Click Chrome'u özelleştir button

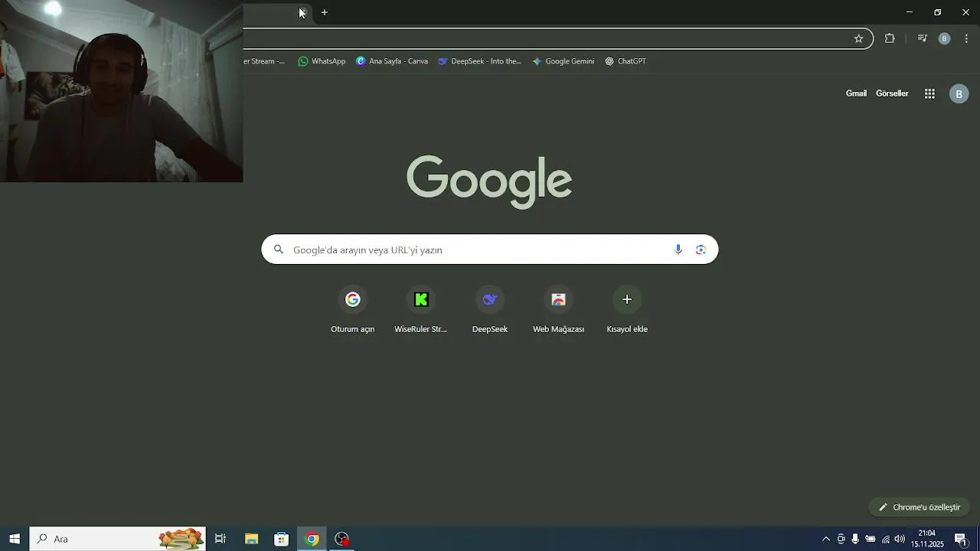tap(920, 507)
